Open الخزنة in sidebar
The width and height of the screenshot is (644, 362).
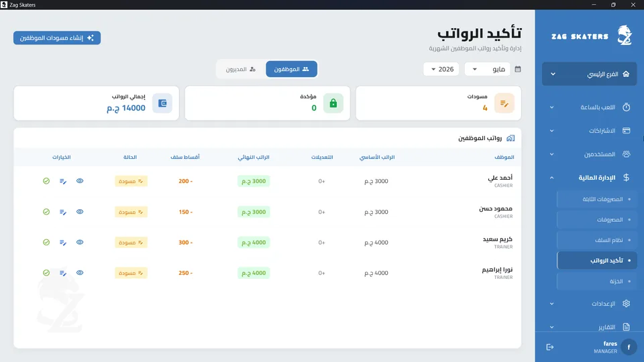pos(597,281)
